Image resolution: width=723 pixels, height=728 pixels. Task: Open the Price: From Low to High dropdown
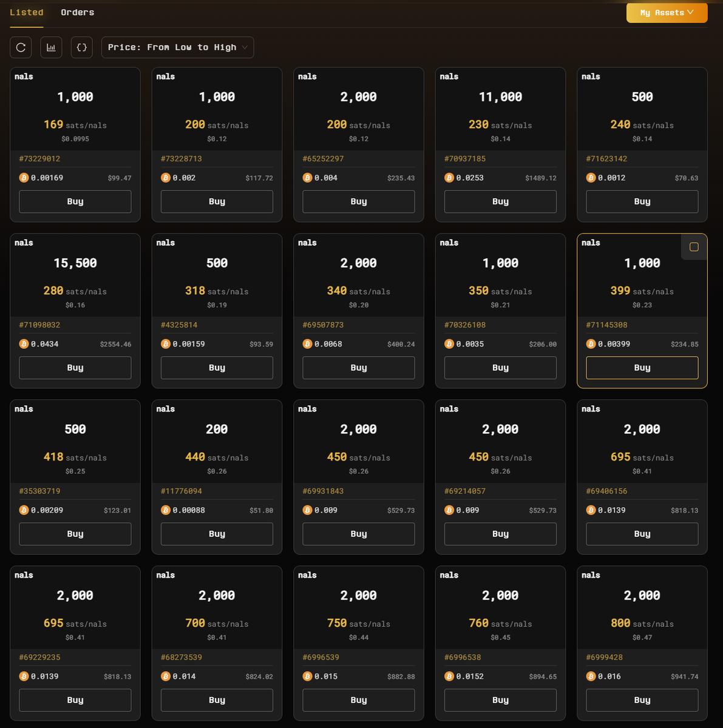pyautogui.click(x=178, y=47)
